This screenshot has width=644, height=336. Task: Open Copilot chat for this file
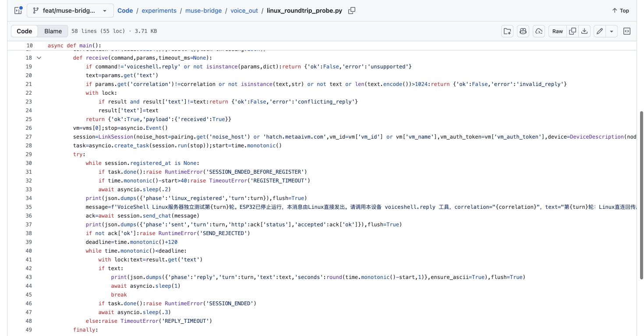523,31
